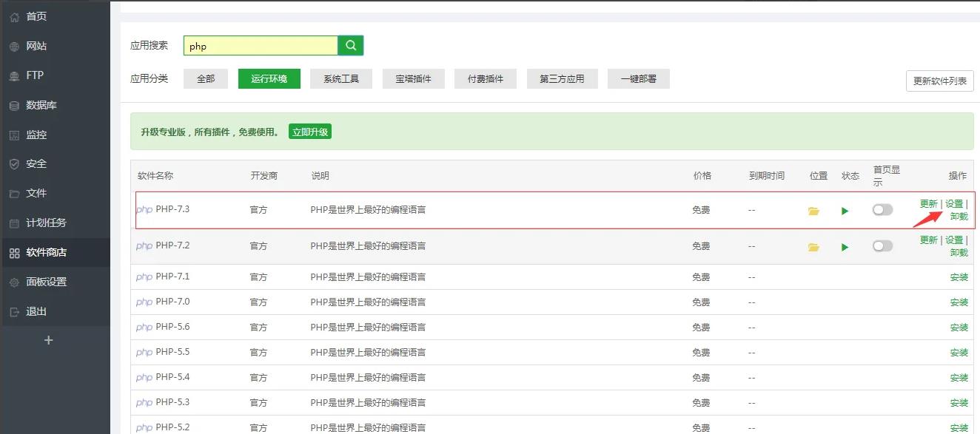The image size is (980, 434).
Task: Show 全部 applications category
Action: click(x=206, y=78)
